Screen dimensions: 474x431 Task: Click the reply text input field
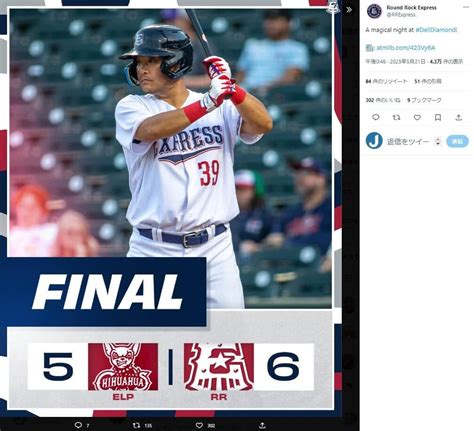pos(408,141)
